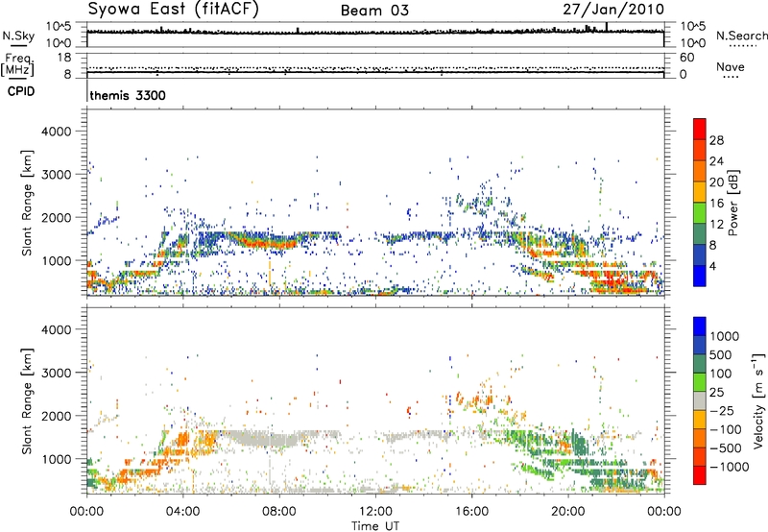Select dark green segment between 8 and 12, Power bar
This screenshot has height=532, width=768.
700,234
